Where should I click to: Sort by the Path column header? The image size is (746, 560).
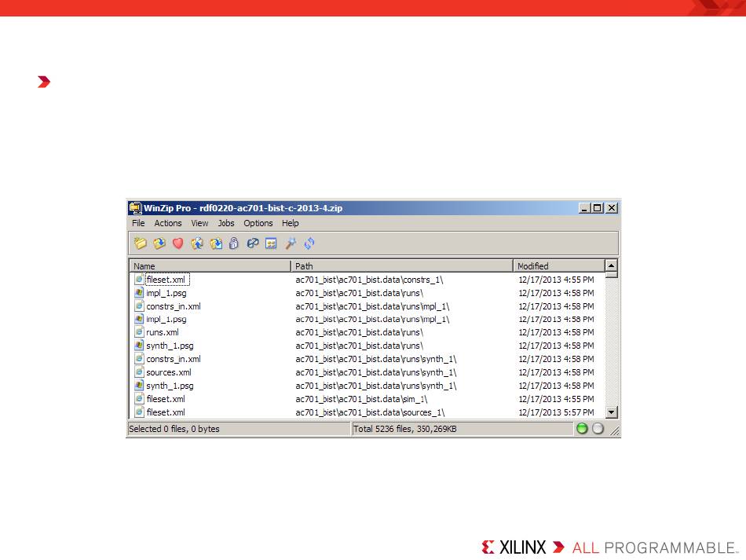click(402, 266)
